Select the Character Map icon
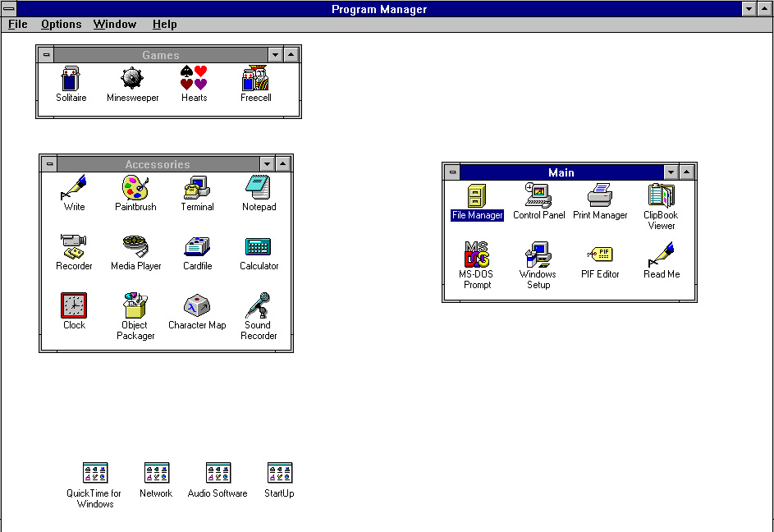Screen dimensions: 774x532 197,306
